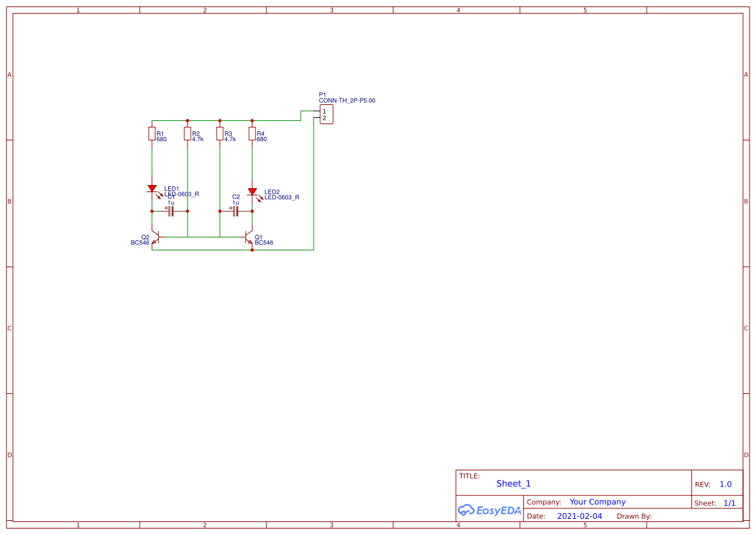
Task: Click the LED1 designator label
Action: tap(171, 189)
